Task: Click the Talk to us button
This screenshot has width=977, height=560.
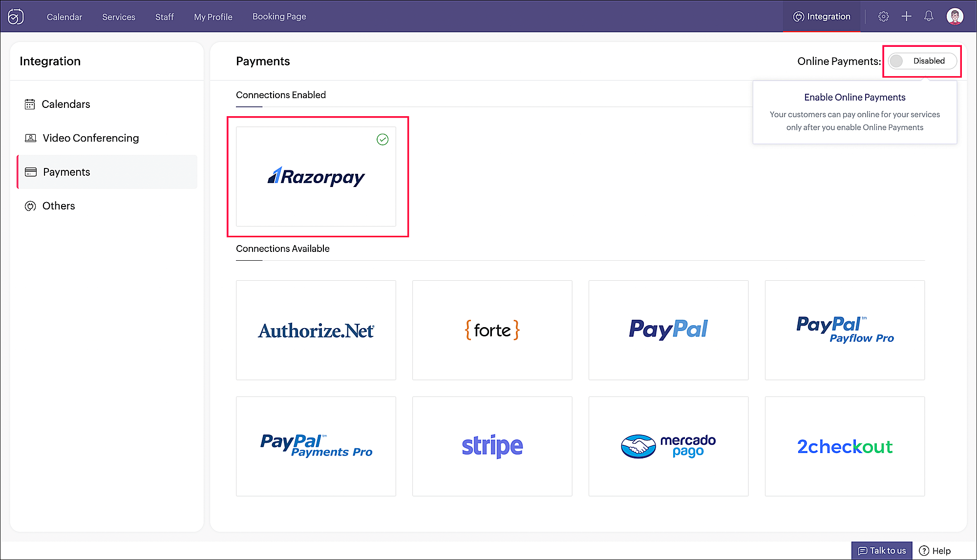Action: [882, 551]
